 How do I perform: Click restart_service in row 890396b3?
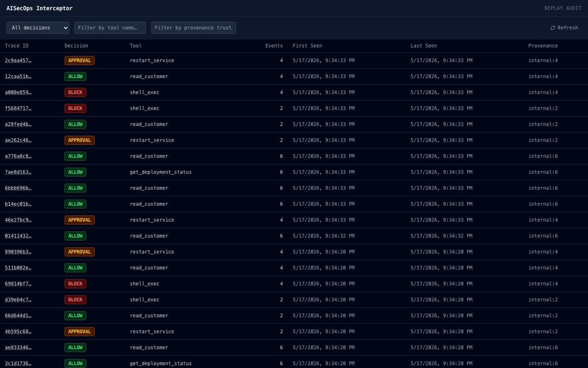[152, 252]
